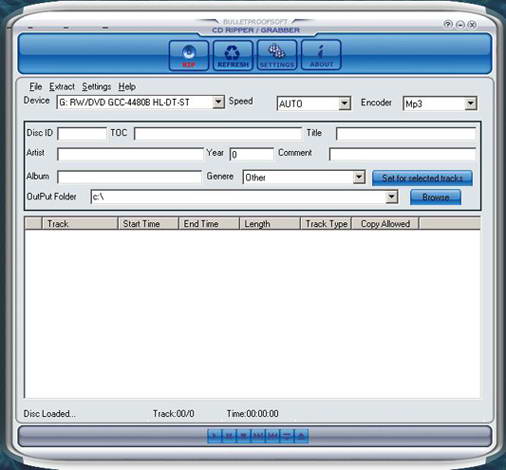This screenshot has height=470, width=506.
Task: Focus the Disc ID field
Action: pos(82,134)
